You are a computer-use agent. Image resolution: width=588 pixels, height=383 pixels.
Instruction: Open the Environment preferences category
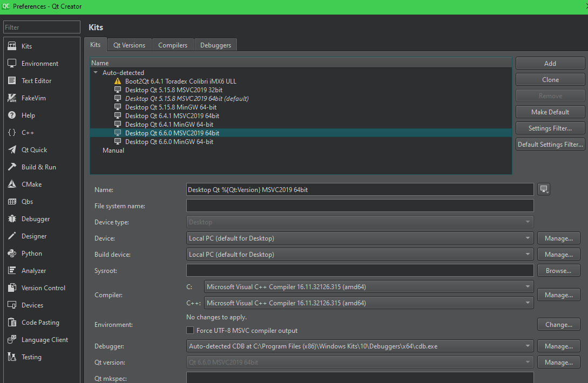[42, 63]
